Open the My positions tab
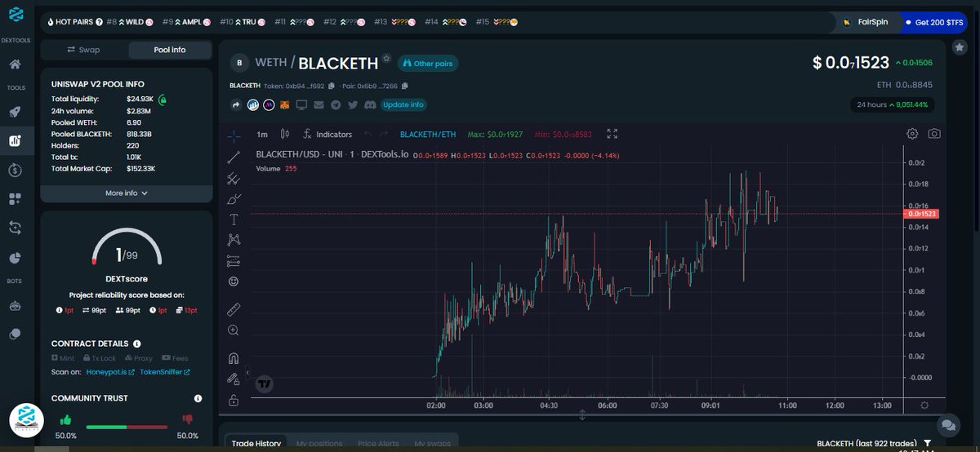Viewport: 980px width, 452px height. pyautogui.click(x=319, y=443)
